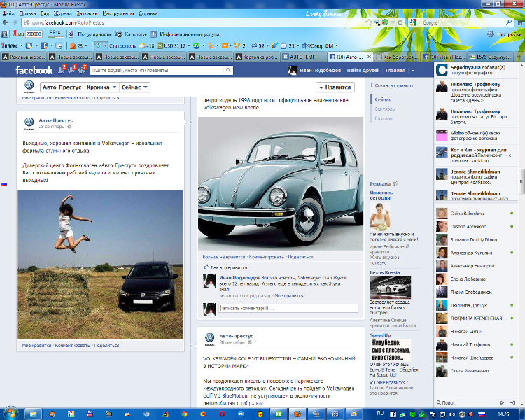Expand USD 31,12 currency dropdown
Viewport: 525px width, 420px height.
point(189,45)
